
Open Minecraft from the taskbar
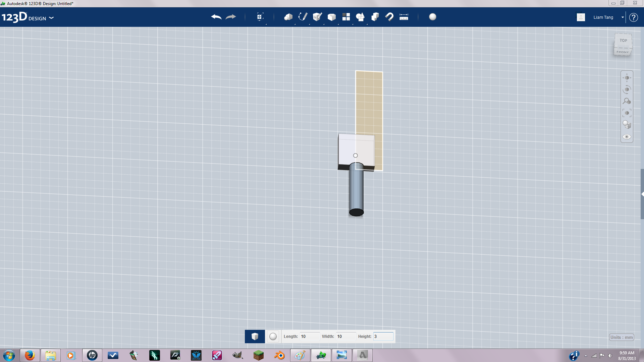(x=259, y=355)
